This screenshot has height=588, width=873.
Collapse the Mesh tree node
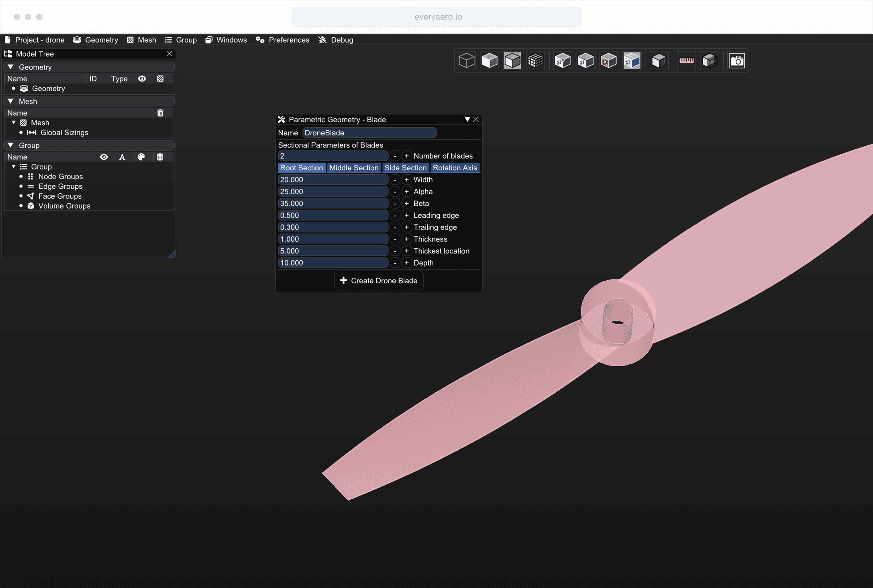pos(14,122)
